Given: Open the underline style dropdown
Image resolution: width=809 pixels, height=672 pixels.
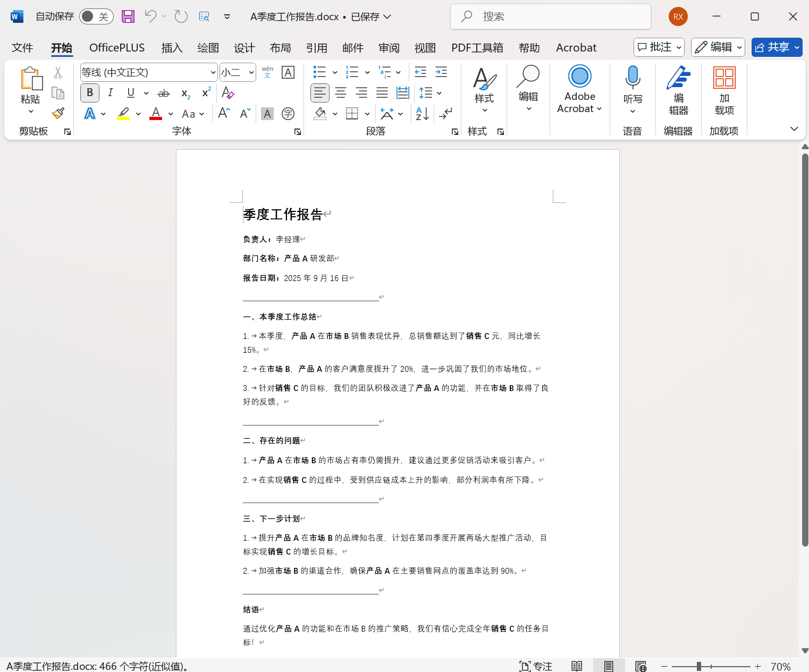Looking at the screenshot, I should [146, 93].
